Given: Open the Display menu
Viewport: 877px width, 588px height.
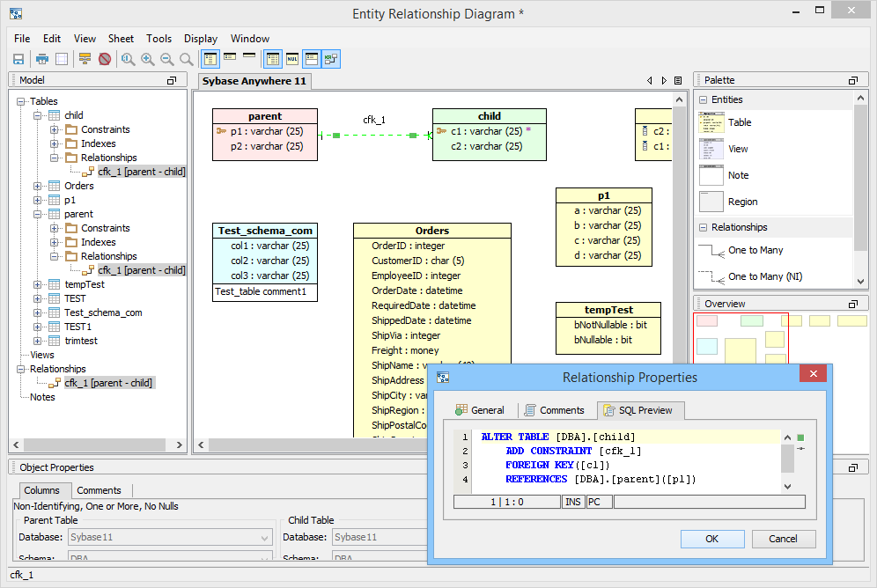Looking at the screenshot, I should point(201,39).
